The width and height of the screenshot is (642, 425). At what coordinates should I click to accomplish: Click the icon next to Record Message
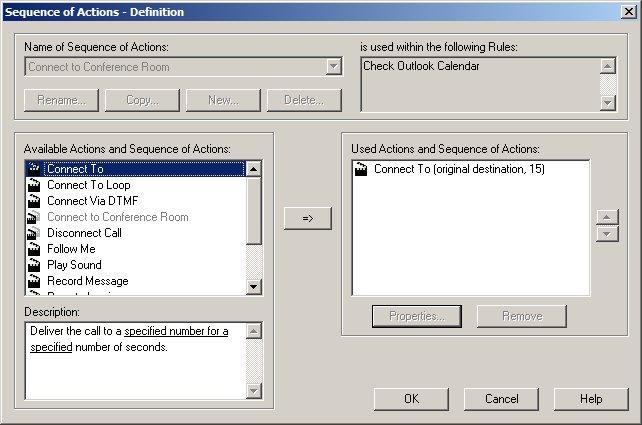click(34, 281)
